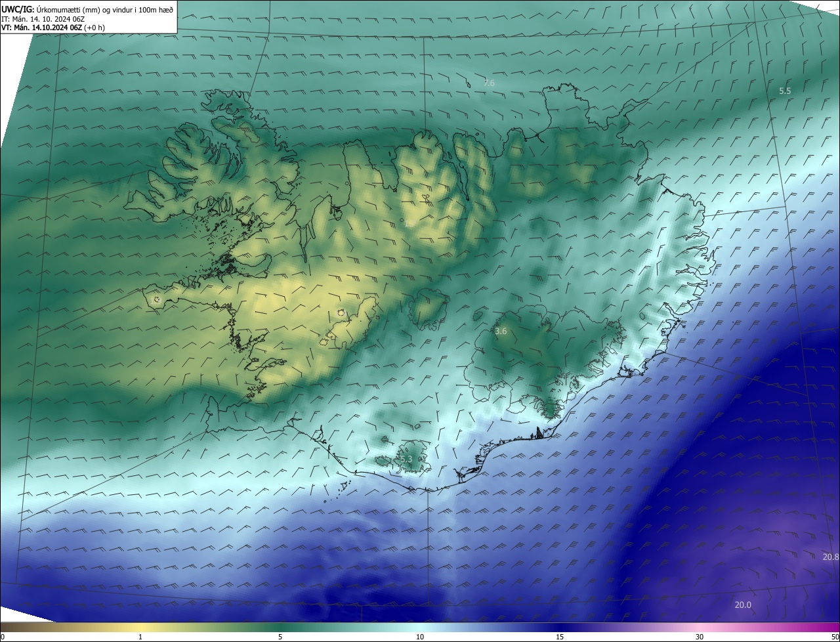840x642 pixels.
Task: Click the 50 tick on the colour scale
Action: (835, 637)
